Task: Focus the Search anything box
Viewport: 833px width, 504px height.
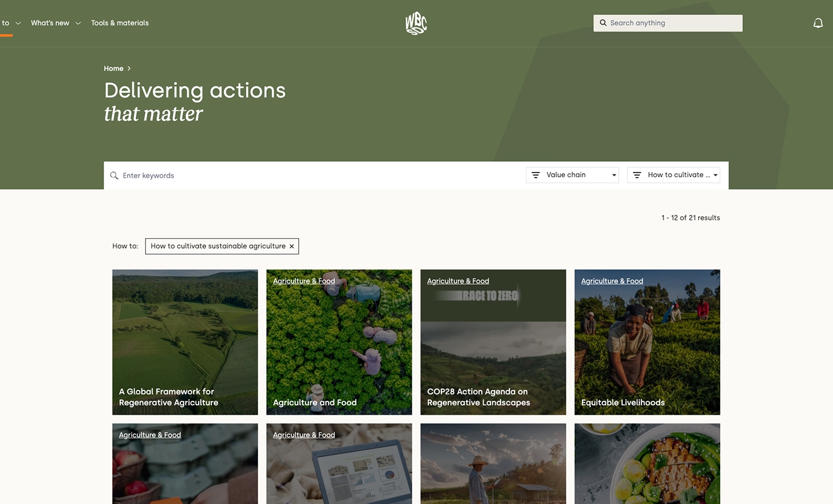Action: pyautogui.click(x=668, y=23)
